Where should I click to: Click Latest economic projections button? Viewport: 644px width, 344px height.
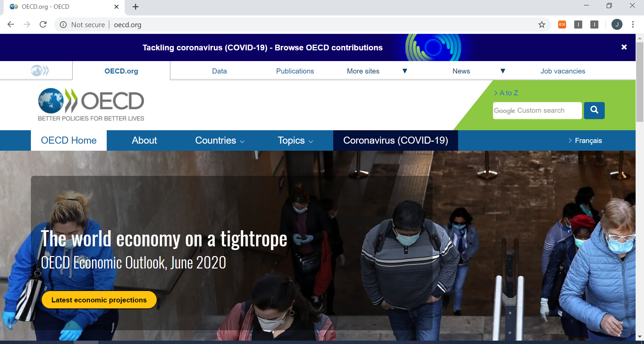tap(99, 300)
